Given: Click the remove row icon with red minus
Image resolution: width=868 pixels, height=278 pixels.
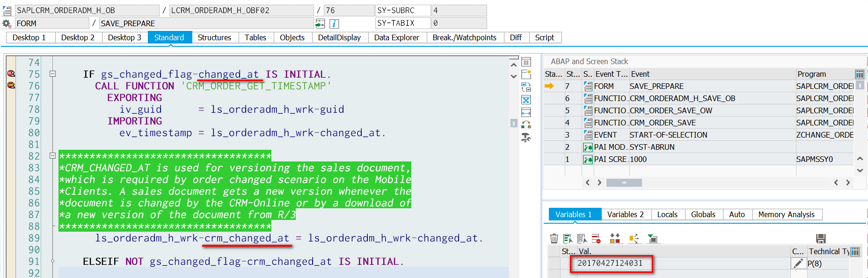Looking at the screenshot, I should coord(596,239).
